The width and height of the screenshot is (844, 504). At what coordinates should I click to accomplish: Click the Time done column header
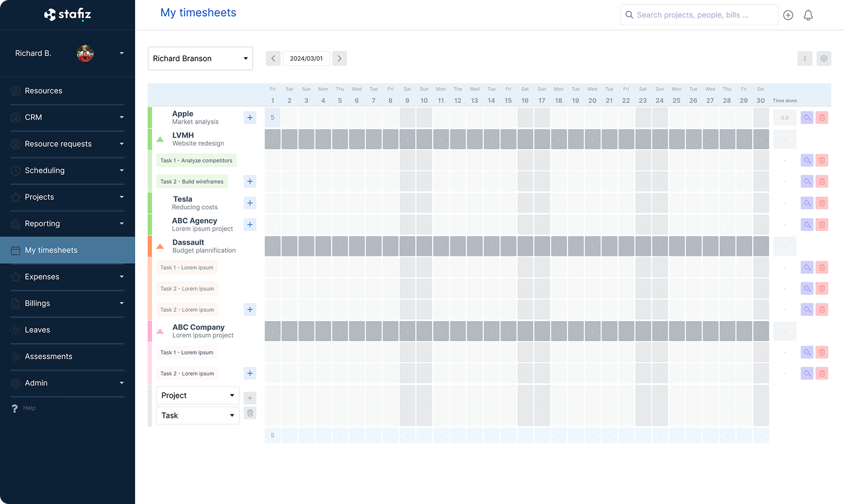[785, 101]
